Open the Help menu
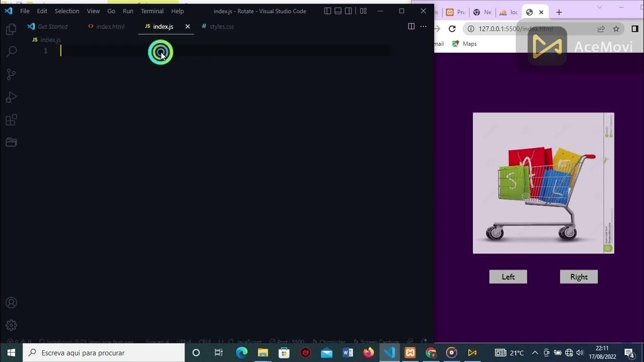The image size is (644, 362). click(177, 11)
